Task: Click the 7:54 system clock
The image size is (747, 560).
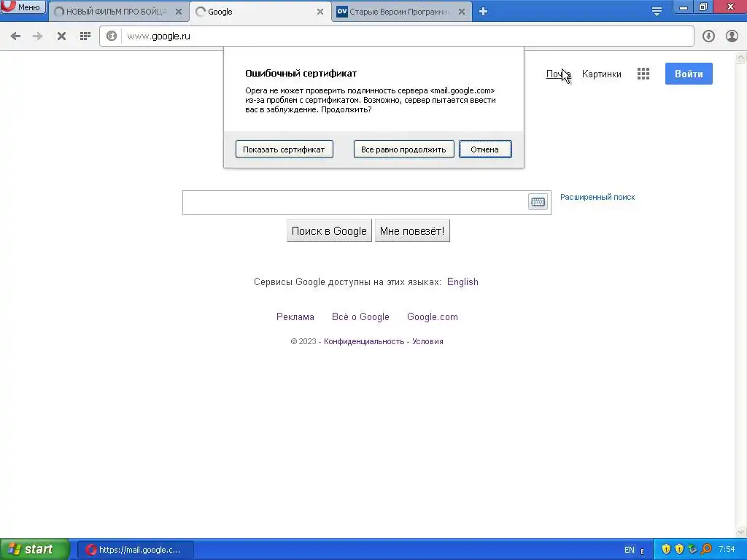Action: point(727,550)
